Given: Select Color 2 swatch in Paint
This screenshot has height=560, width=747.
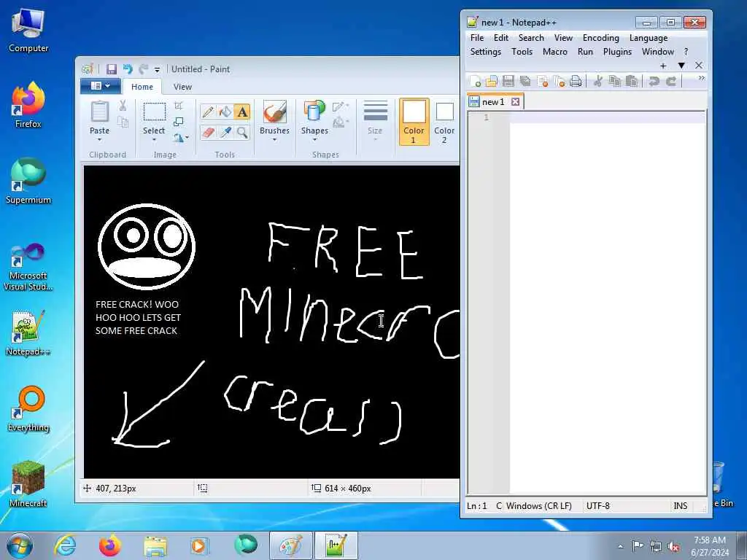Looking at the screenshot, I should [x=444, y=122].
